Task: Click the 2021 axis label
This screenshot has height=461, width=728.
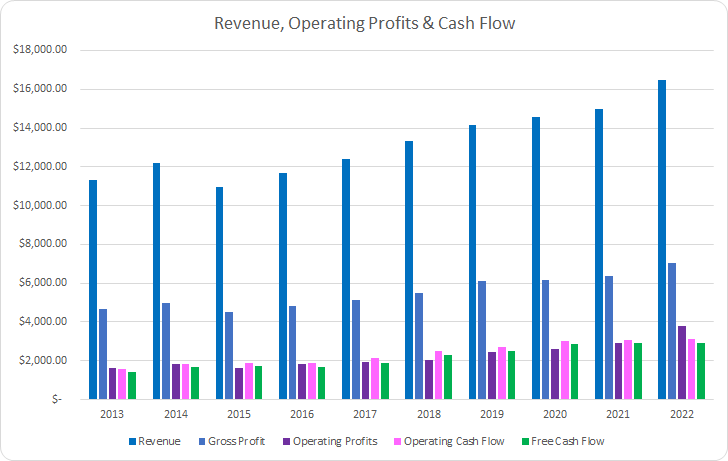Action: [618, 414]
